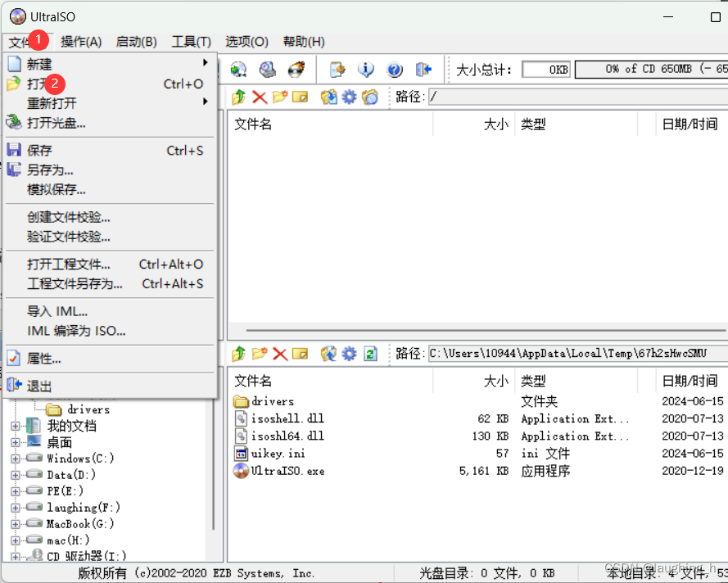Viewport: 728px width, 583px height.
Task: Choose 另存为... menu entry
Action: tap(110, 169)
